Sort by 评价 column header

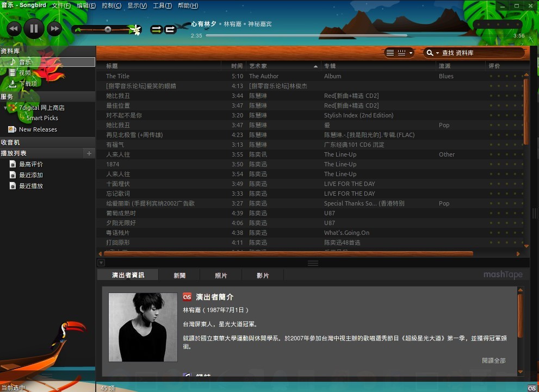505,66
